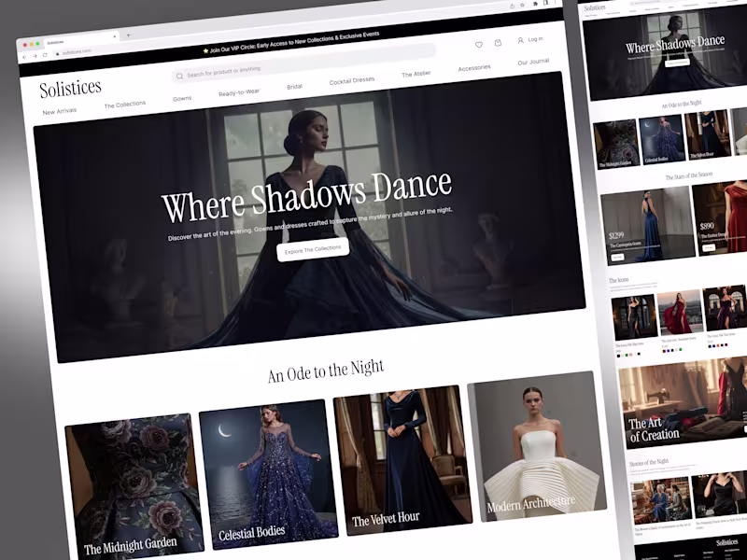
Task: Open the shopping bag icon
Action: pyautogui.click(x=498, y=43)
